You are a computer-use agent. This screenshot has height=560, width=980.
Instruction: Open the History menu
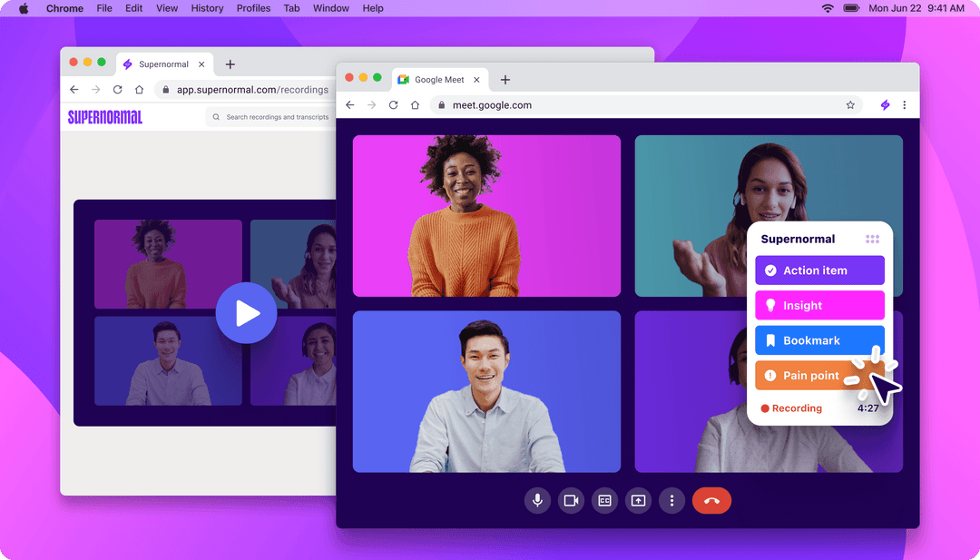click(x=207, y=8)
